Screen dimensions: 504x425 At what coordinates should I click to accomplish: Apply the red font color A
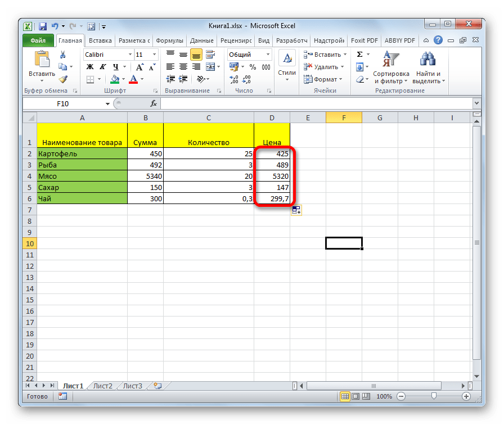point(133,79)
